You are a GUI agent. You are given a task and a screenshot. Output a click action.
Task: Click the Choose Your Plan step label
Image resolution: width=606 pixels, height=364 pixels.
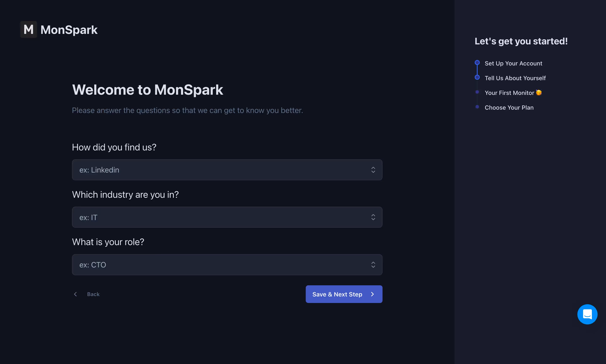[x=509, y=108]
